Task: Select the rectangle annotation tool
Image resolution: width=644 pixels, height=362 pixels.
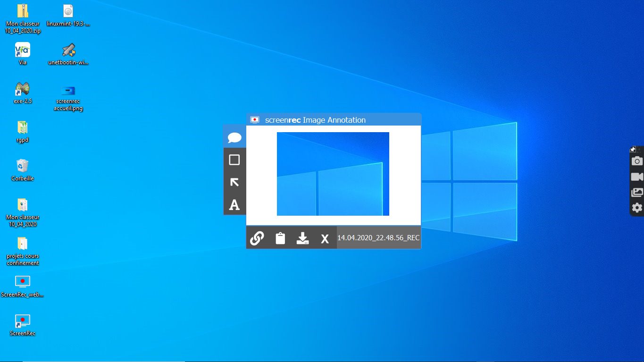Action: [234, 160]
